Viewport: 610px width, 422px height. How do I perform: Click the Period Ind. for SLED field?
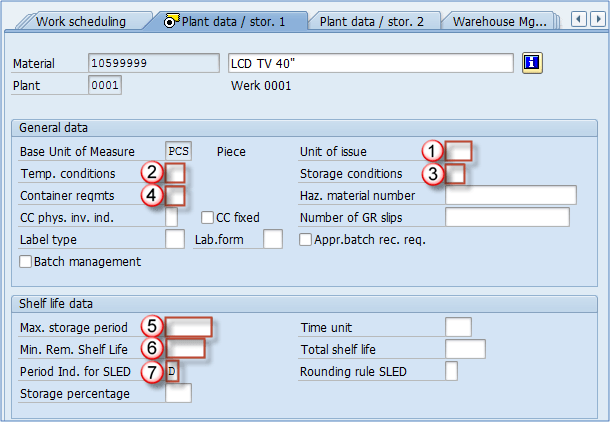coord(172,372)
